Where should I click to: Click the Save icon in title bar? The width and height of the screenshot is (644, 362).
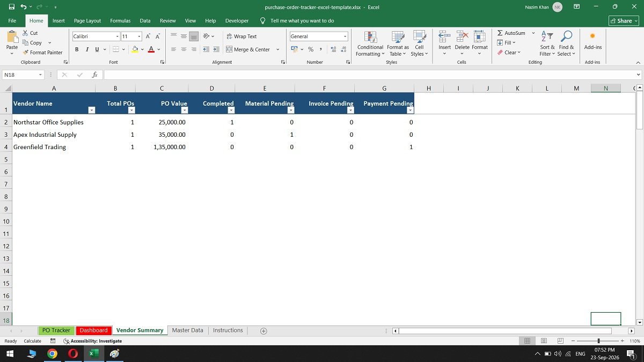pyautogui.click(x=11, y=7)
